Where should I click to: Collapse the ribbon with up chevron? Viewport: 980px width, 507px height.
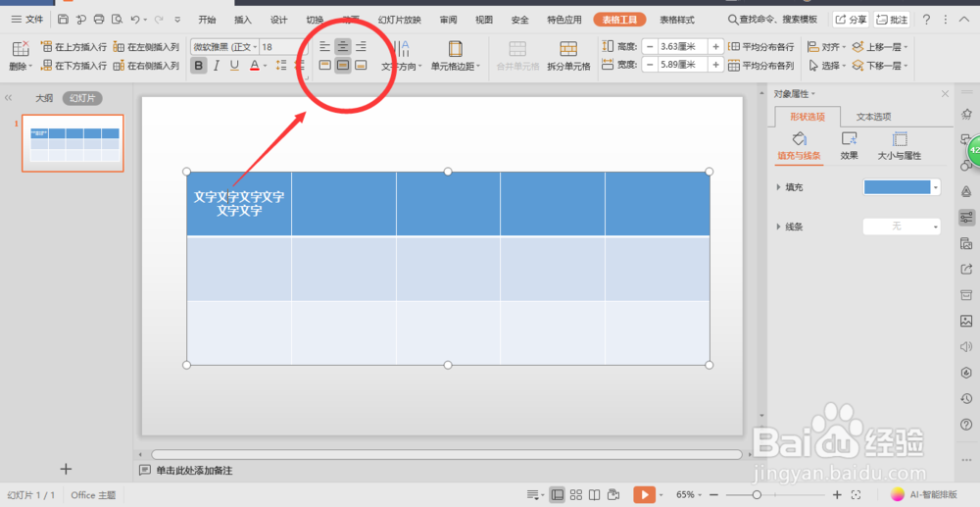click(963, 20)
